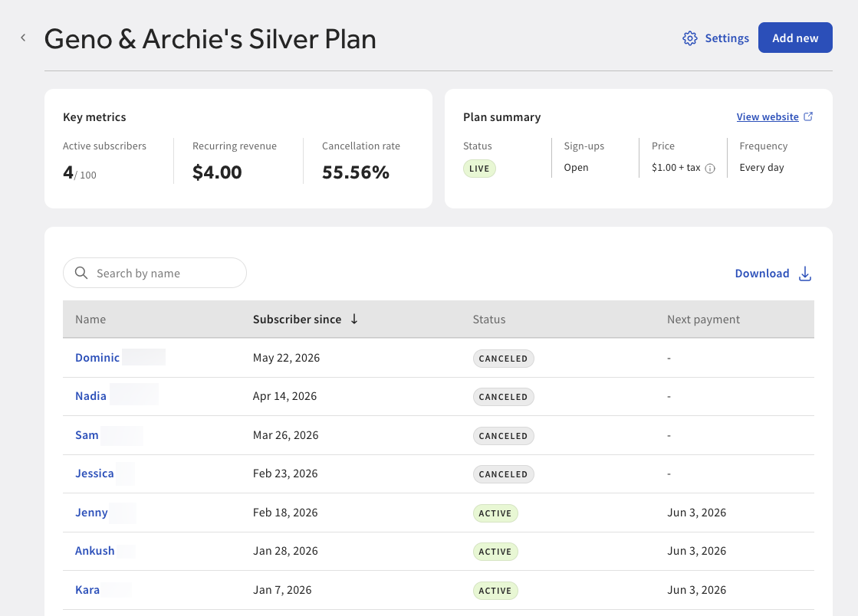The height and width of the screenshot is (616, 858).
Task: Open subscriber Kara's profile
Action: tap(87, 590)
